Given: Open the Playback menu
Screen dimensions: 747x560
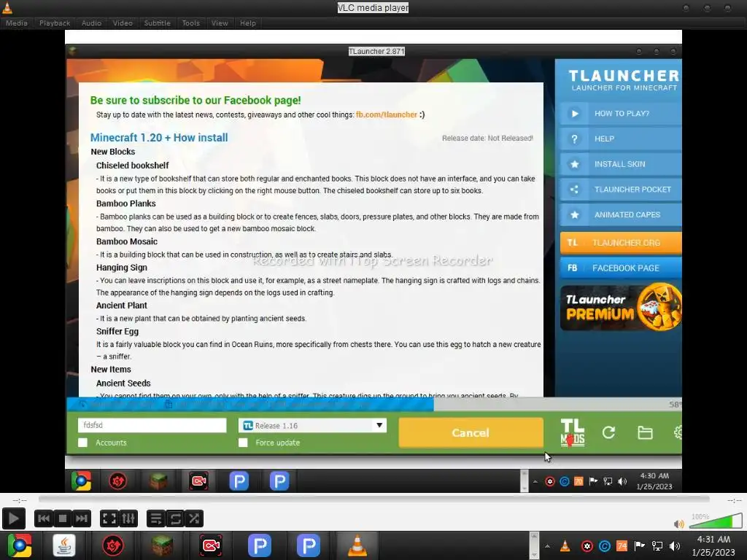Looking at the screenshot, I should click(x=55, y=23).
